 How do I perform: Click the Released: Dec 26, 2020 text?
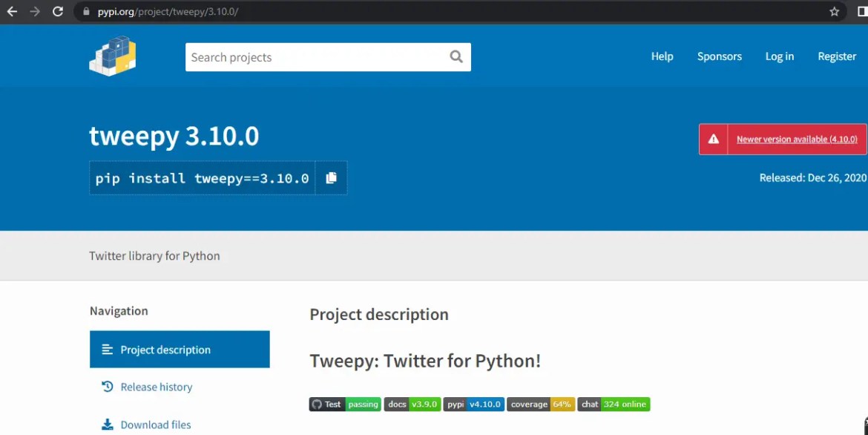(x=812, y=178)
